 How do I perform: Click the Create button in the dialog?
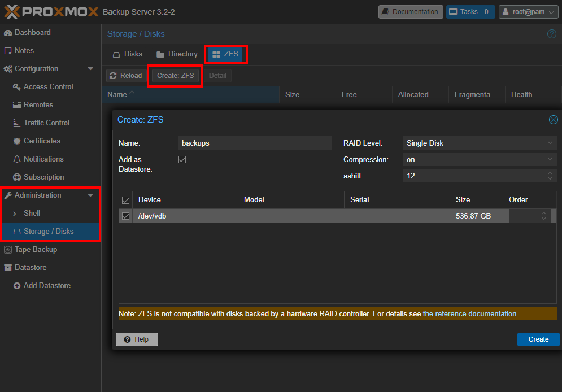(538, 339)
